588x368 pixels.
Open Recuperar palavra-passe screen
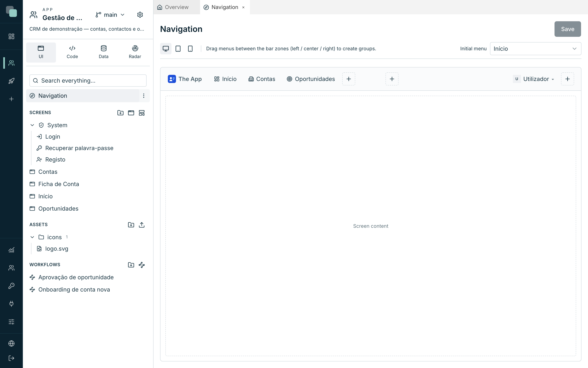(75, 148)
